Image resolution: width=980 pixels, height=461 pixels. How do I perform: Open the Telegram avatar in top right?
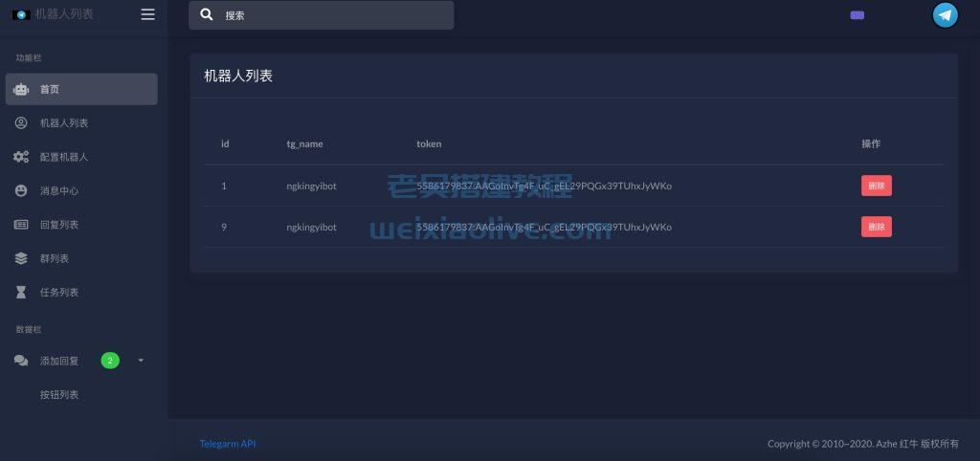[x=945, y=14]
